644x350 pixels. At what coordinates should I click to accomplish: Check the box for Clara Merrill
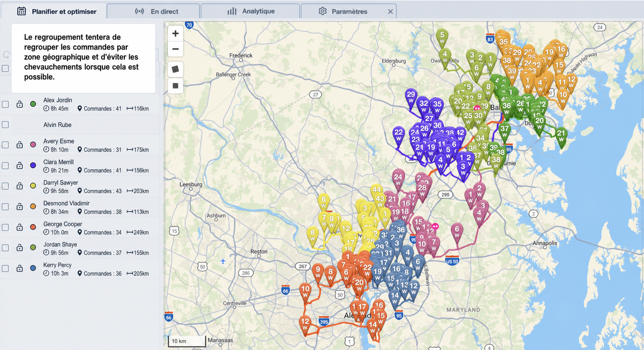5,166
